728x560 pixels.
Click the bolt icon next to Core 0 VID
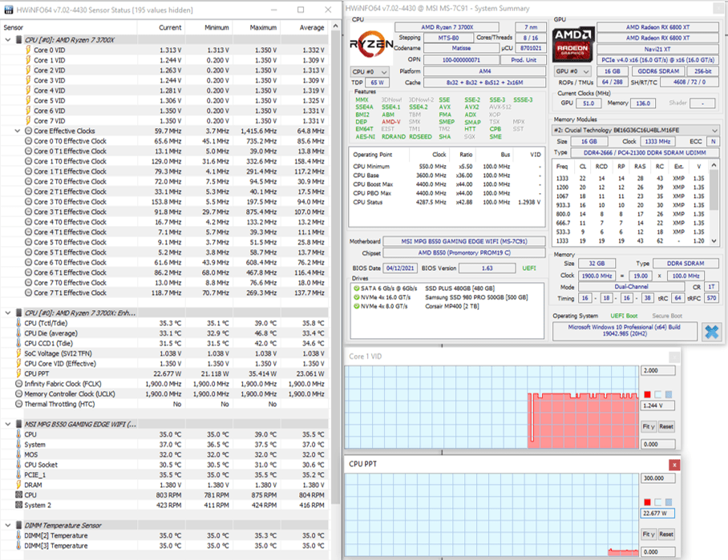(28, 50)
